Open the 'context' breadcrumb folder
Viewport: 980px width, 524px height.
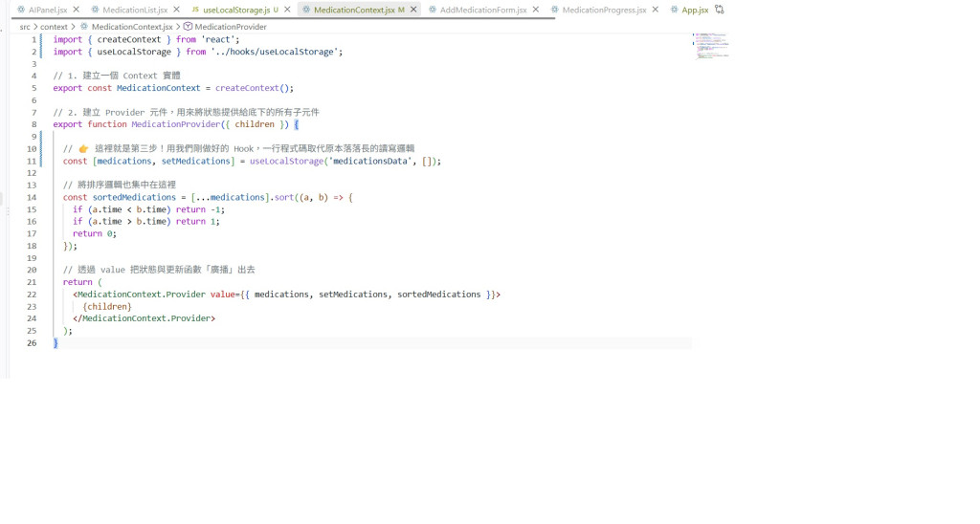coord(54,27)
